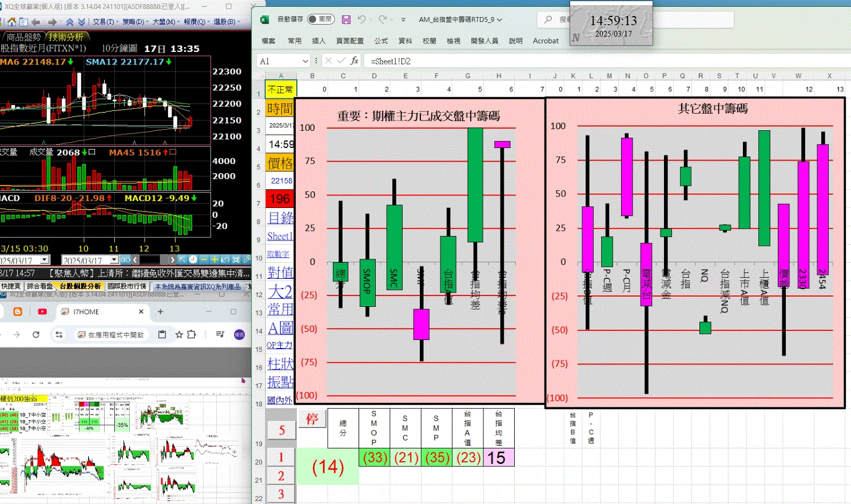This screenshot has height=504, width=851.
Task: Switch to 商品盤勢 tab in XQ
Action: 23,37
